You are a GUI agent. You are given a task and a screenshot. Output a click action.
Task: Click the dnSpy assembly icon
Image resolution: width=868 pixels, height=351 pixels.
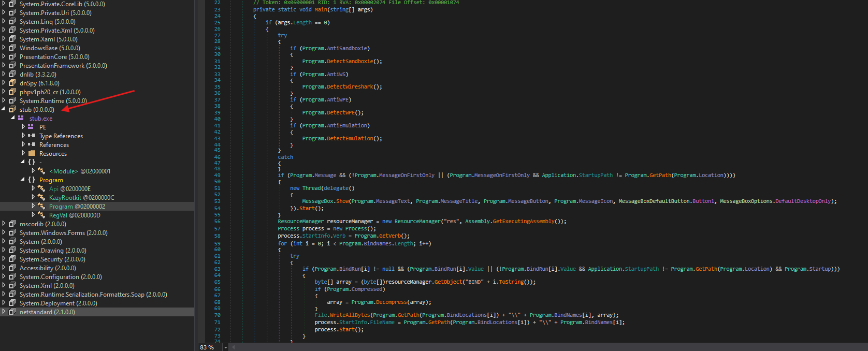coord(12,83)
